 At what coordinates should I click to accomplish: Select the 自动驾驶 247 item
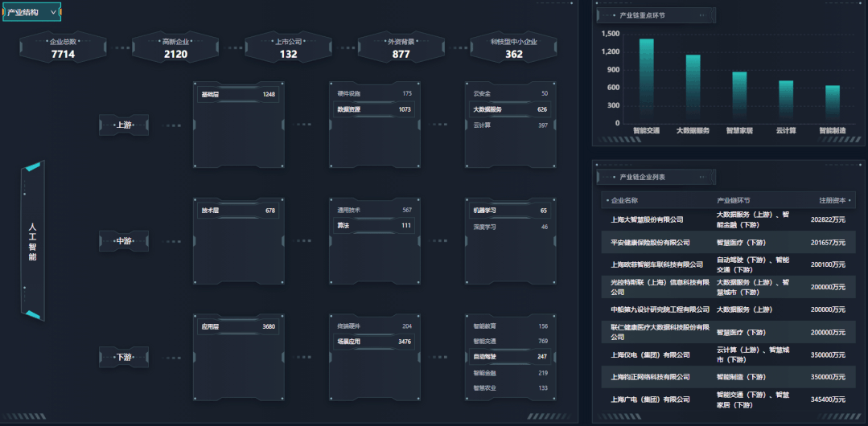tap(510, 357)
